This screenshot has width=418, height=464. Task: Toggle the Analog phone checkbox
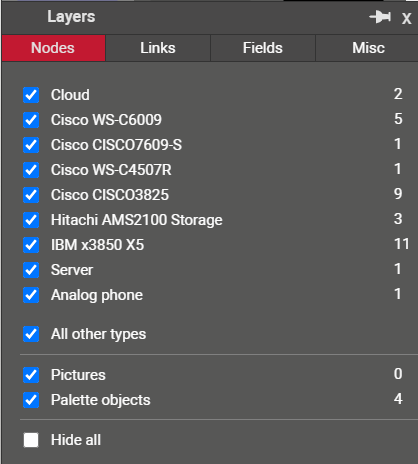tap(31, 295)
